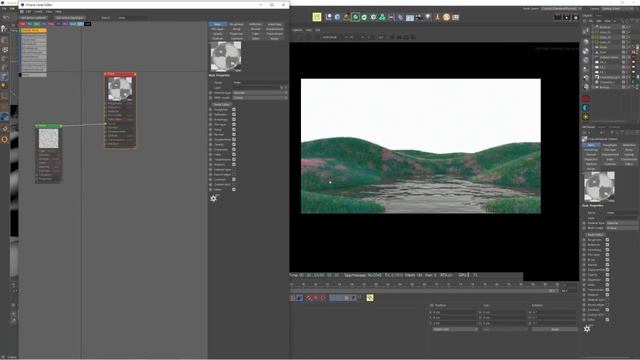Open the Object (Rel) coordinates dropdown
The height and width of the screenshot is (360, 640).
[455, 329]
